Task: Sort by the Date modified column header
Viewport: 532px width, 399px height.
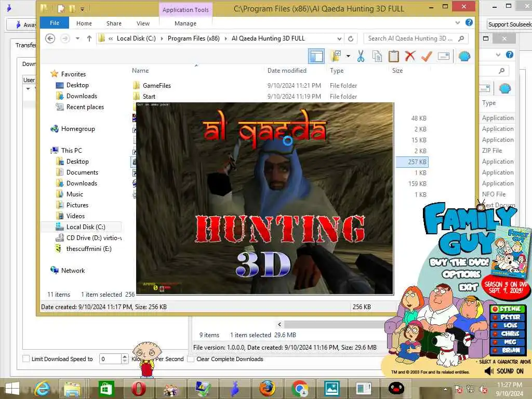Action: point(287,70)
